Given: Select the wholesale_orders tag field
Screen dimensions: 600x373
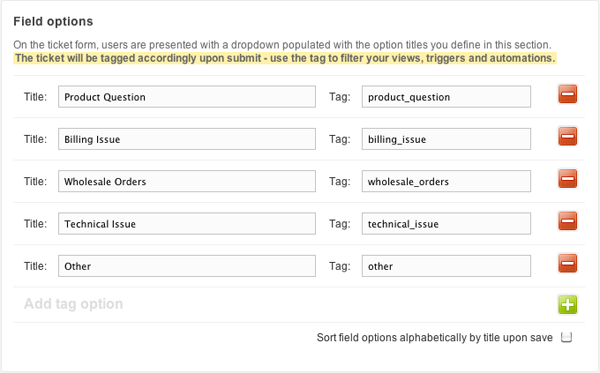Looking at the screenshot, I should pos(446,181).
